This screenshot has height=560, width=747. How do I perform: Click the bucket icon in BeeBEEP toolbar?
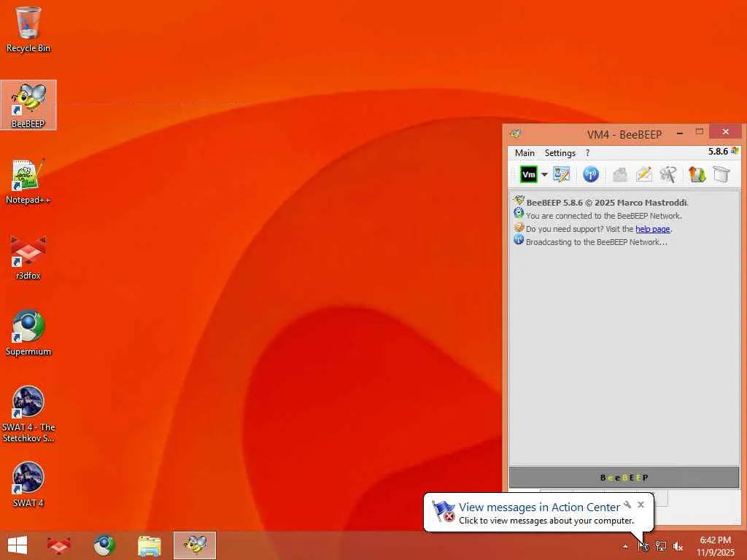pyautogui.click(x=721, y=174)
